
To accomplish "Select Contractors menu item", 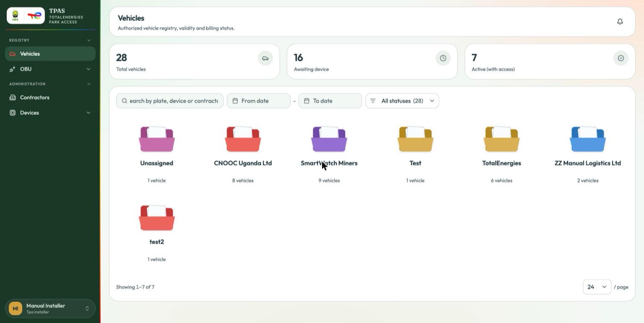I will coord(50,97).
